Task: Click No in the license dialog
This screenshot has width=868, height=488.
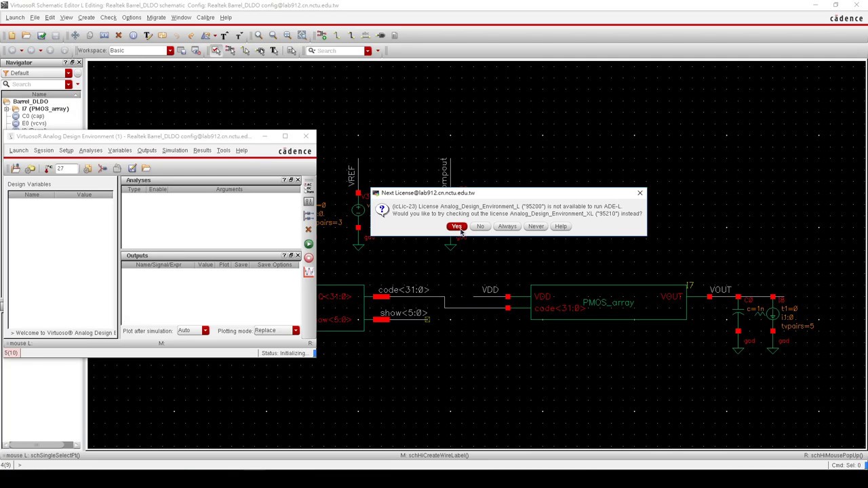Action: click(x=480, y=226)
